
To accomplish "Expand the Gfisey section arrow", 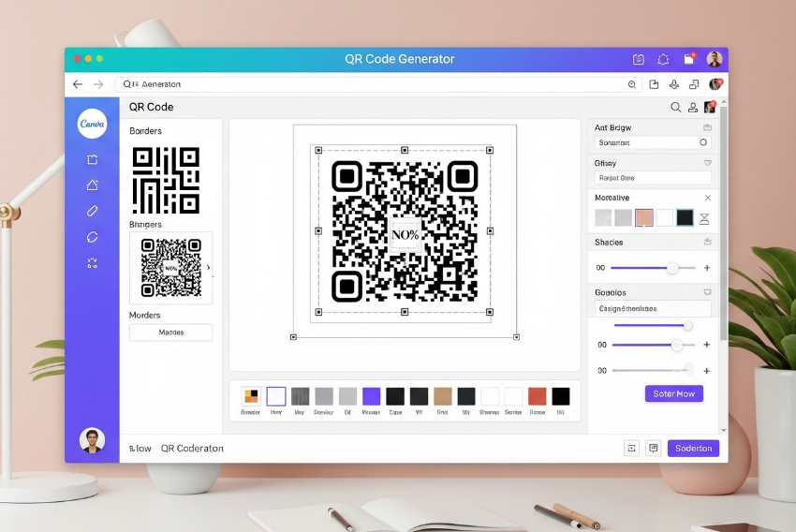I will tap(708, 163).
